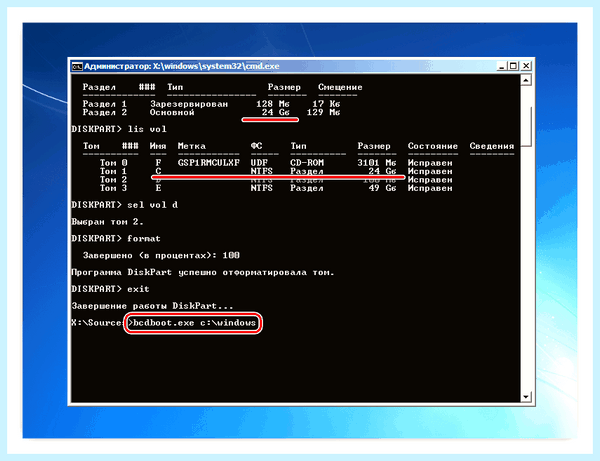Click the 'CD-ROM' type cell

tap(307, 163)
